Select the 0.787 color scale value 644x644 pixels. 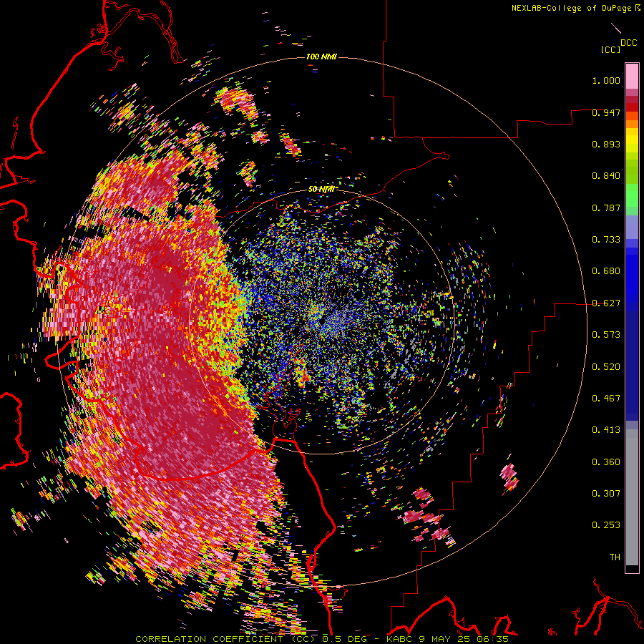point(606,208)
